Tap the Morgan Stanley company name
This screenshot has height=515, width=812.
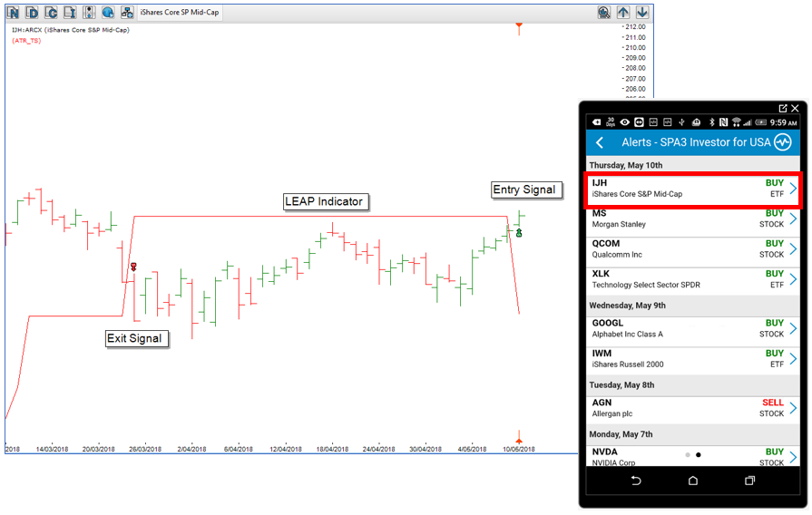coord(619,224)
